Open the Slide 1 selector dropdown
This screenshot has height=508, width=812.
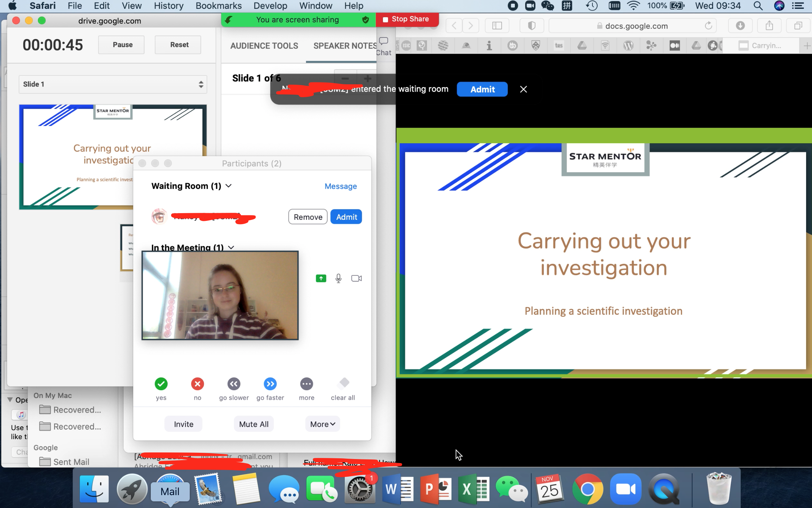click(x=113, y=84)
